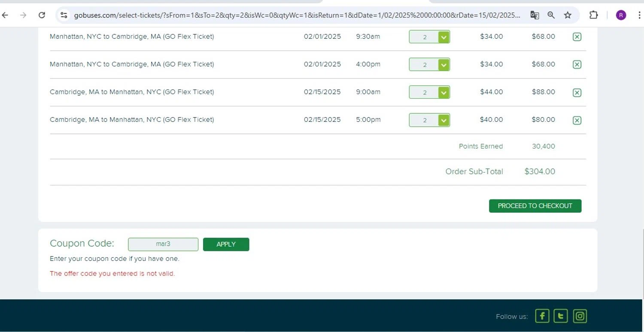Click the $88.00 total for 9:00am ticket
Image resolution: width=644 pixels, height=332 pixels.
544,92
